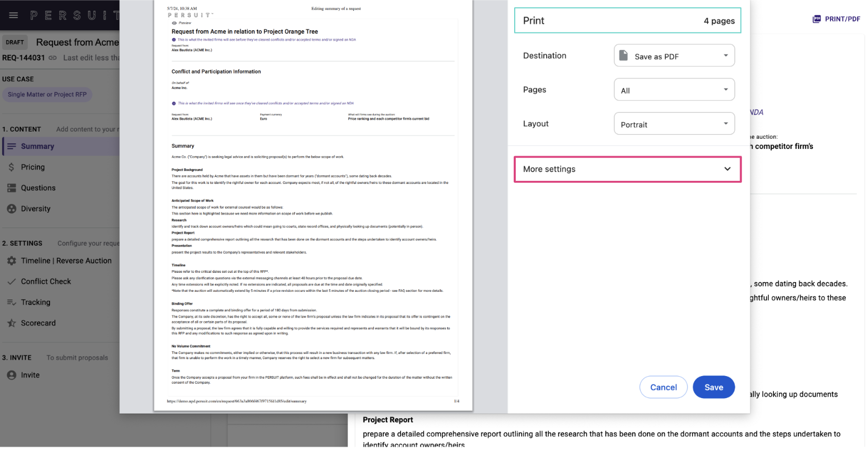Click REQ-144031 request number

(24, 58)
